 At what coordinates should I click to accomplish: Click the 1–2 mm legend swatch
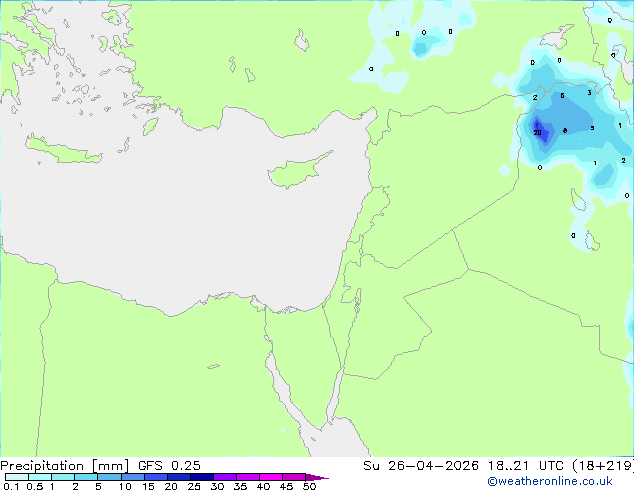pos(63,477)
